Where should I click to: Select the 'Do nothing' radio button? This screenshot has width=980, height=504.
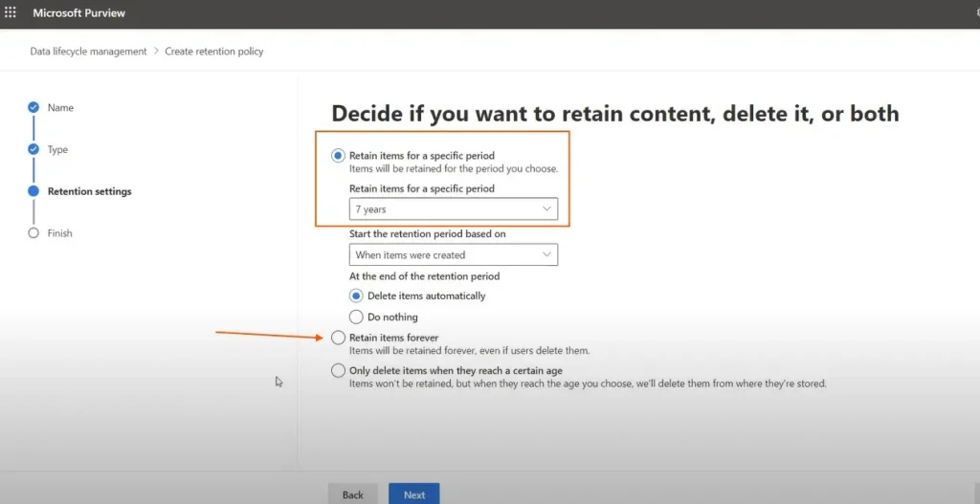click(356, 317)
